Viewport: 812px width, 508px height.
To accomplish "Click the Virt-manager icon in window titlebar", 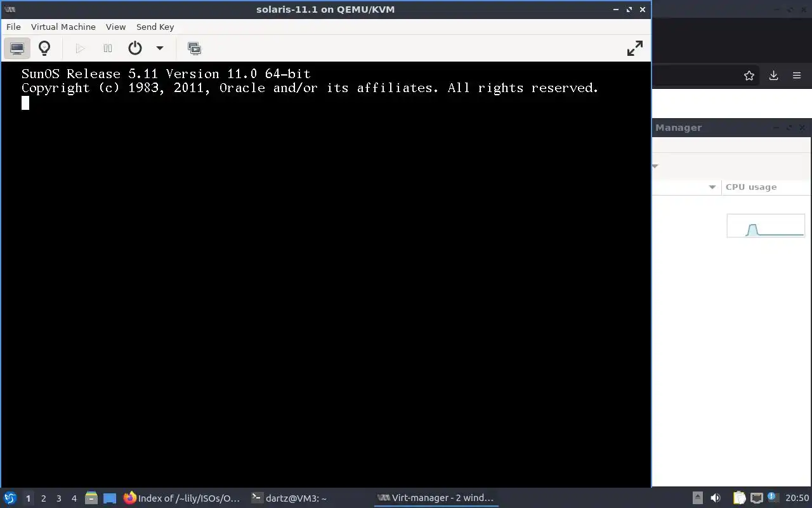I will 10,10.
